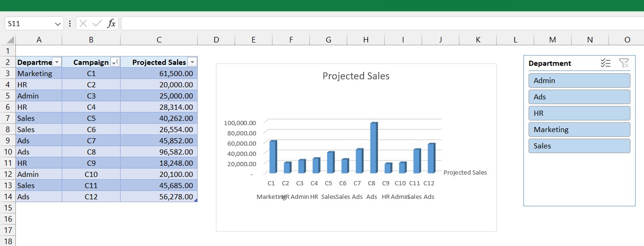This screenshot has width=644, height=246.
Task: Click into the formula bar input
Action: coord(374,23)
